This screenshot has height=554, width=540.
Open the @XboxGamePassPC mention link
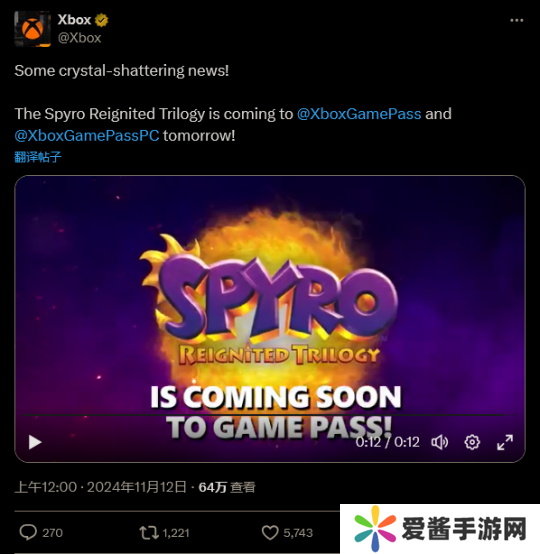(x=87, y=136)
